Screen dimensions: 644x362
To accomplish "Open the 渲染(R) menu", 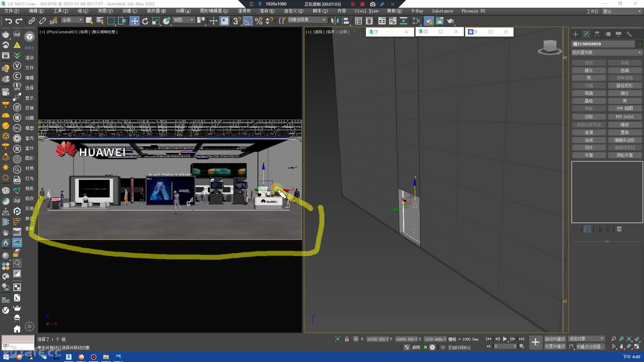I will (x=267, y=11).
